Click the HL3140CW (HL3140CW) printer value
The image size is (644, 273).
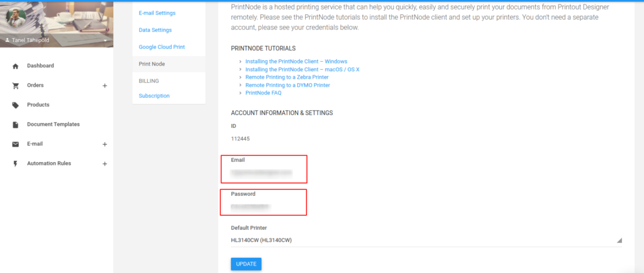(261, 240)
